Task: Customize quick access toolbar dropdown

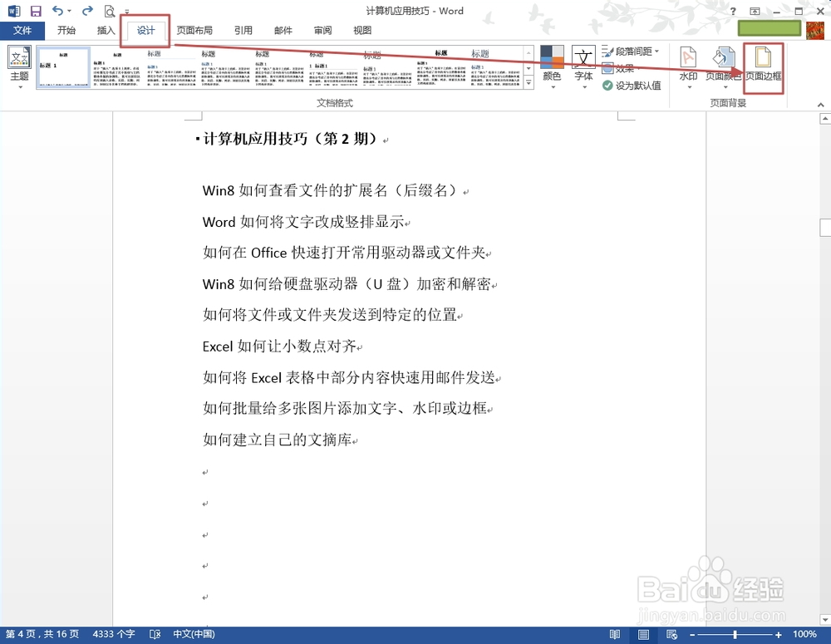Action: coord(127,12)
